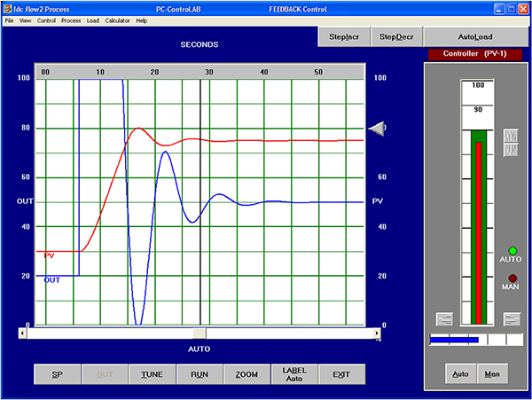This screenshot has width=532, height=400.
Task: Click the black vertical time cursor line
Action: [x=200, y=202]
